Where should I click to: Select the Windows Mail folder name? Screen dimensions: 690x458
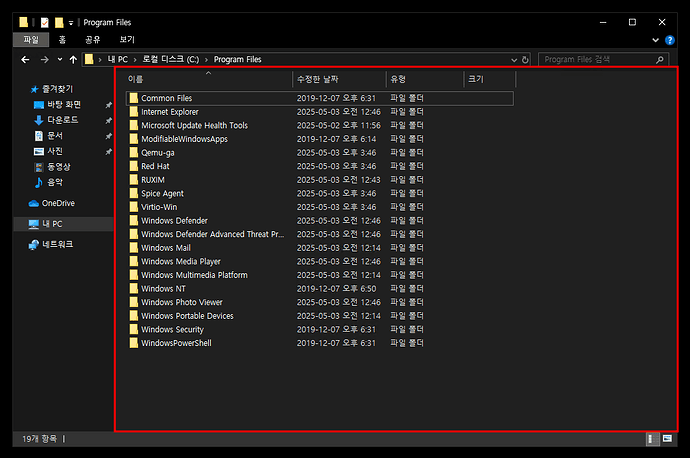(166, 248)
